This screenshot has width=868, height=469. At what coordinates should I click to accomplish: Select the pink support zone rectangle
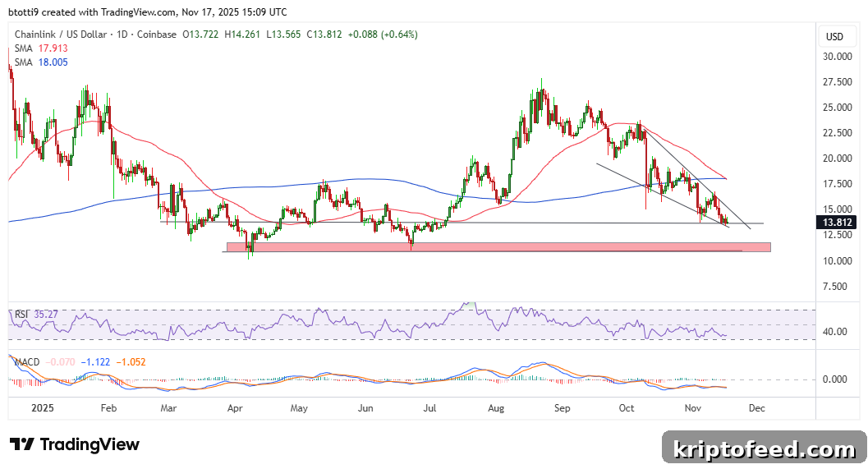pos(498,247)
